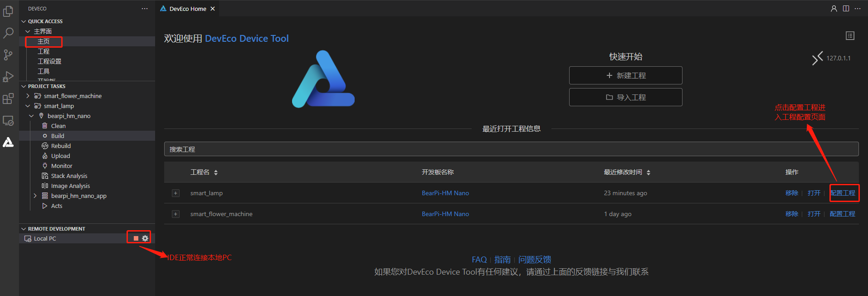Expand the smart_flower_machine project node
This screenshot has width=868, height=296.
click(x=28, y=96)
